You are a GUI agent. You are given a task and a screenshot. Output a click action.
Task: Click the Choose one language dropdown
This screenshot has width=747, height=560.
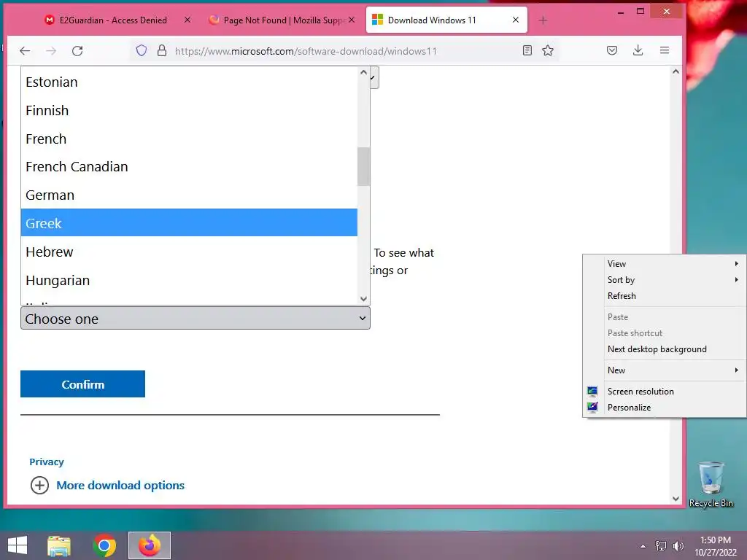(x=196, y=318)
